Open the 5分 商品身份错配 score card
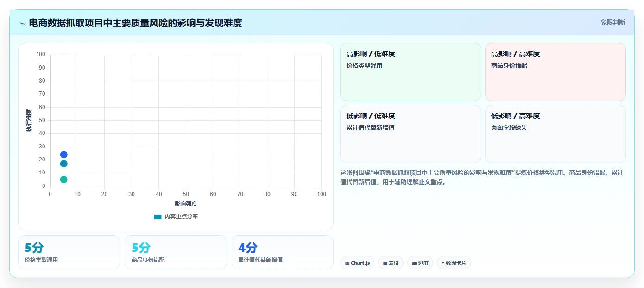 176,252
